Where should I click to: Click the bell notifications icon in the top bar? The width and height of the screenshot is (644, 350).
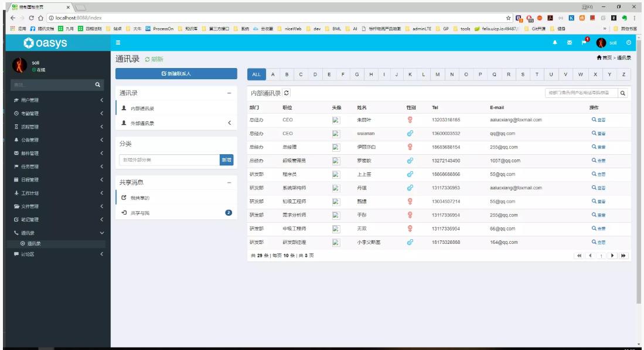pos(555,43)
